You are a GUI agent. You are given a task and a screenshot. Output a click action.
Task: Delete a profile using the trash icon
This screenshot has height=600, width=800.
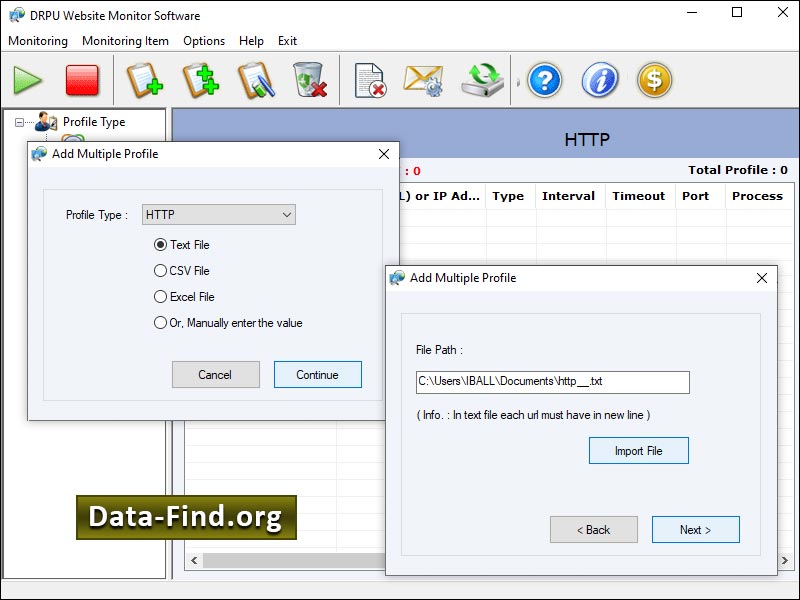point(308,81)
